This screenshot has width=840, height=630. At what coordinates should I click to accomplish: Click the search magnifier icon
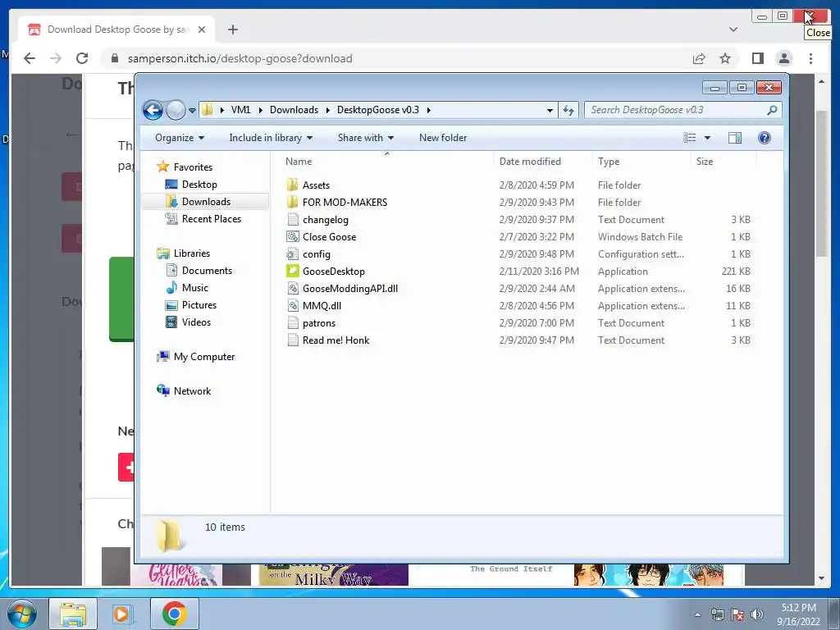tap(772, 110)
